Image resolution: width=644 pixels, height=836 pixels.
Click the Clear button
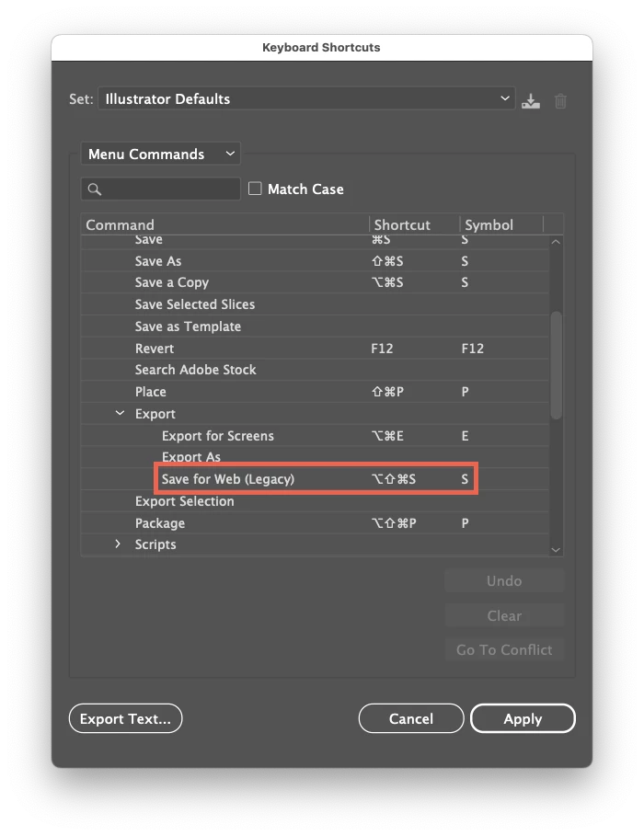[x=504, y=615]
